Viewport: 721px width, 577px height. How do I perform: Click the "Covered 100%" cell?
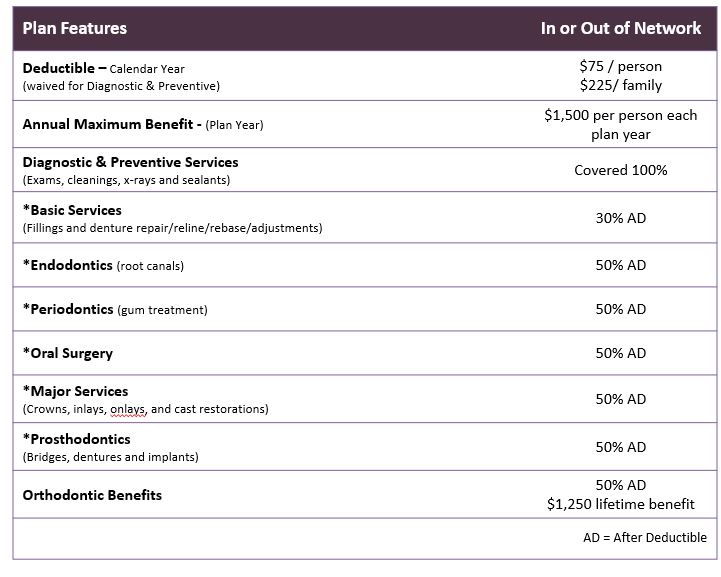click(x=620, y=170)
